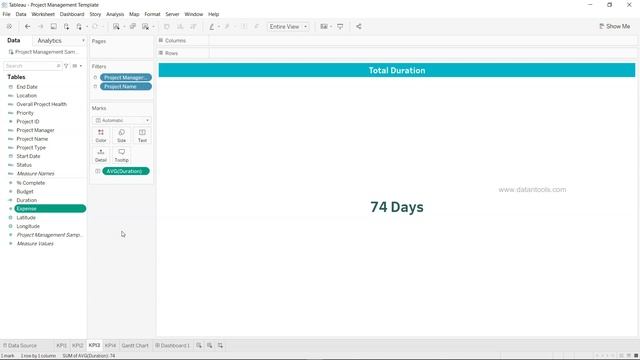Click the Tableau start page logo icon

[9, 27]
